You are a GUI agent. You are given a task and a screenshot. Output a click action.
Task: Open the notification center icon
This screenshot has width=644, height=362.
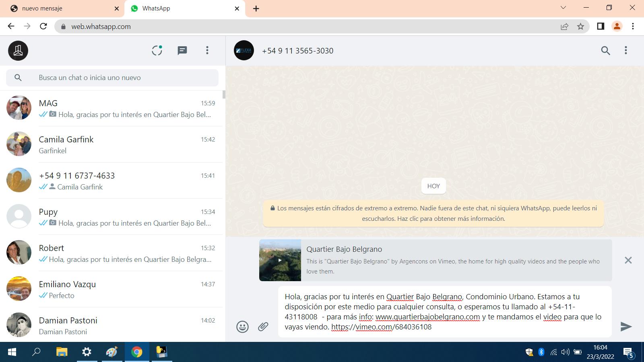point(628,353)
